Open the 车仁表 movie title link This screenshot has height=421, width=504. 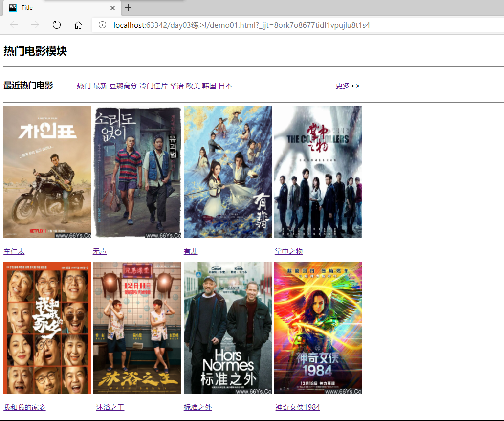[14, 251]
